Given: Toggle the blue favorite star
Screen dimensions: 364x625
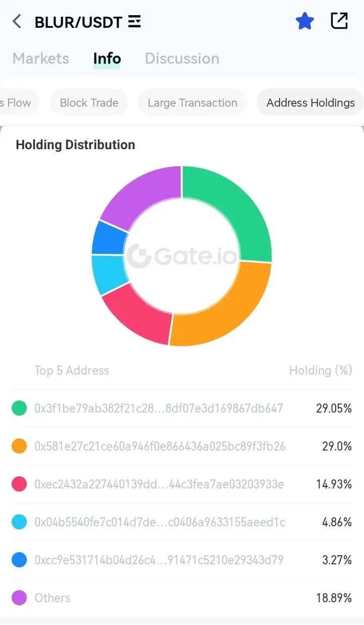Looking at the screenshot, I should (304, 21).
